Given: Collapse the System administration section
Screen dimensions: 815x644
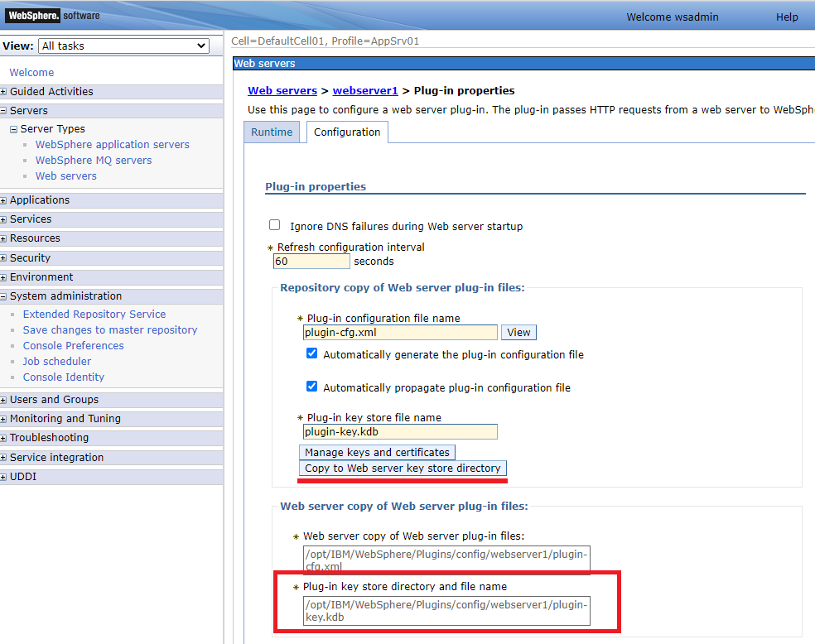Looking at the screenshot, I should click(3, 296).
